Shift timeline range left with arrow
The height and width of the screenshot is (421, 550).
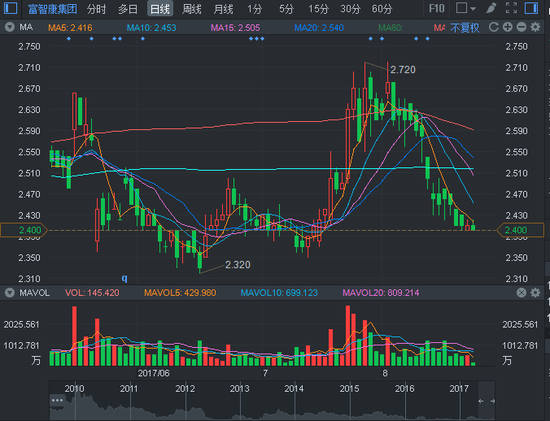pos(481,401)
